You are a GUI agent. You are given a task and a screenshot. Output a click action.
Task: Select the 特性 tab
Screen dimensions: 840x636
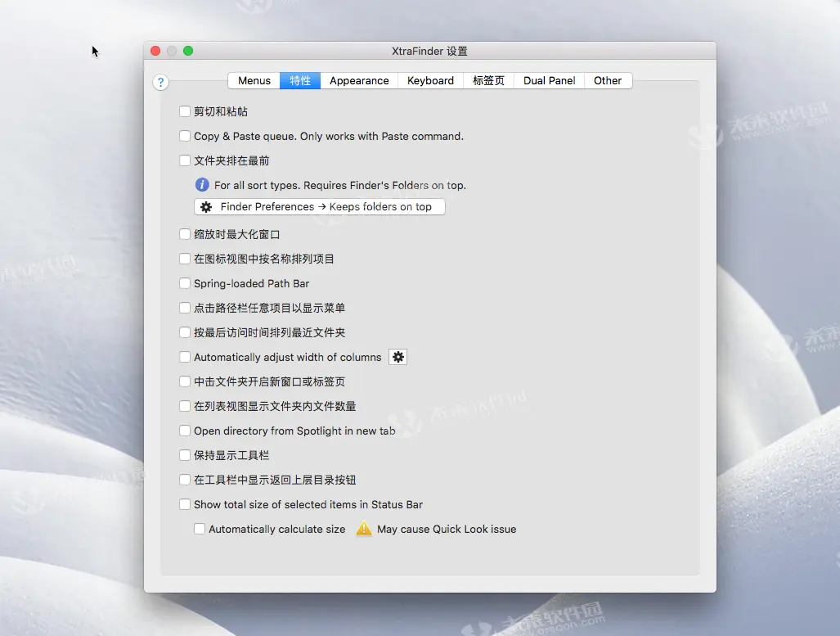(300, 80)
